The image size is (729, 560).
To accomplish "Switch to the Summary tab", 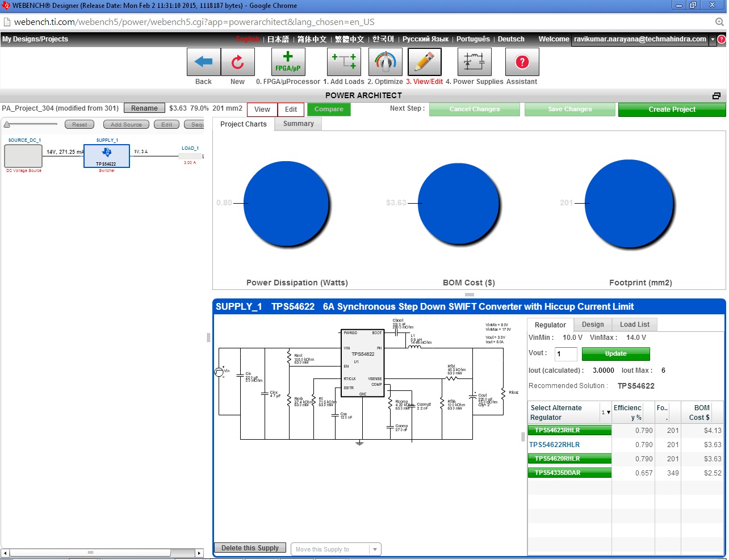I will click(x=299, y=124).
